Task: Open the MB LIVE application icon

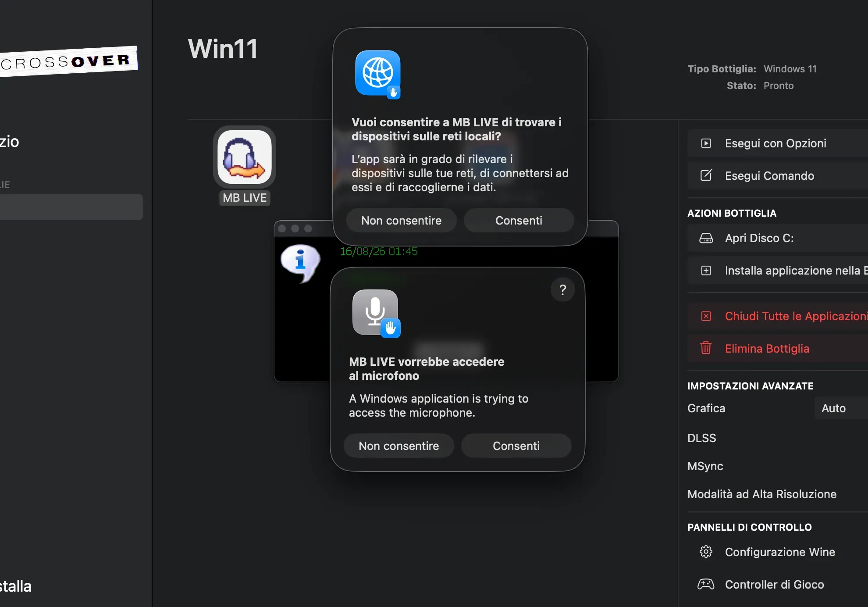Action: pyautogui.click(x=245, y=157)
